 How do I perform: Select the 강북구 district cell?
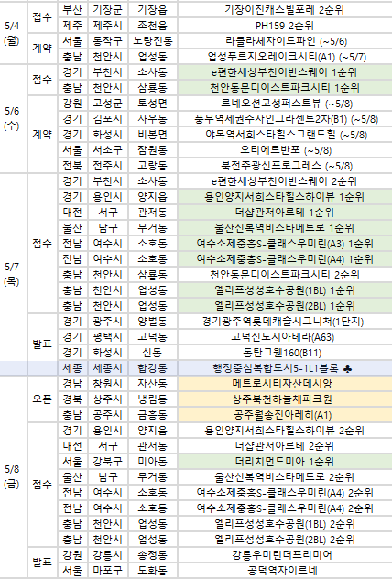tap(107, 462)
